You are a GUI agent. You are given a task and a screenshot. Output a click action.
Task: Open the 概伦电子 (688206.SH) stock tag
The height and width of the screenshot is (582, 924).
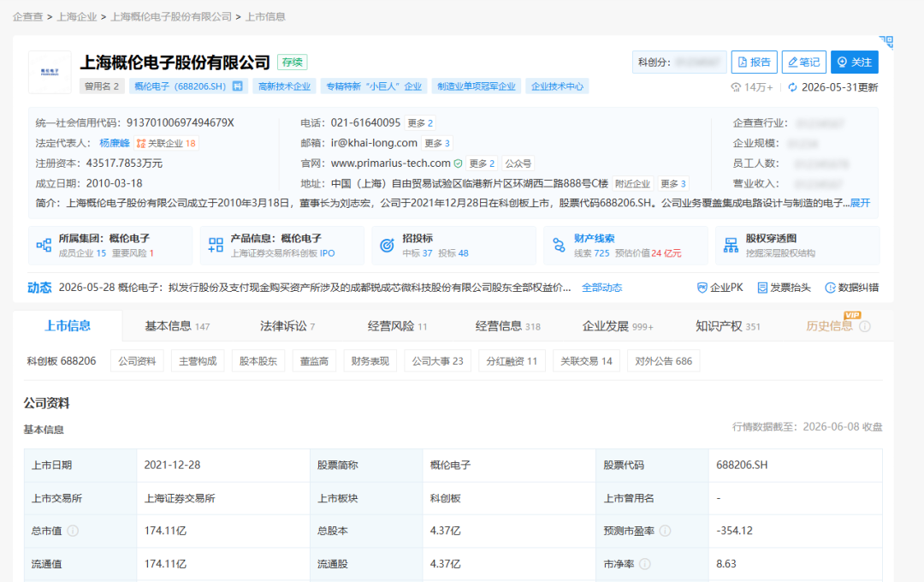click(188, 86)
